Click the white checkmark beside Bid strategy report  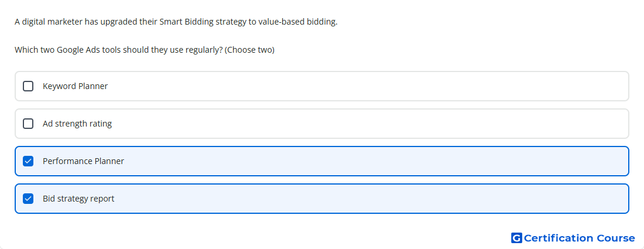point(28,199)
